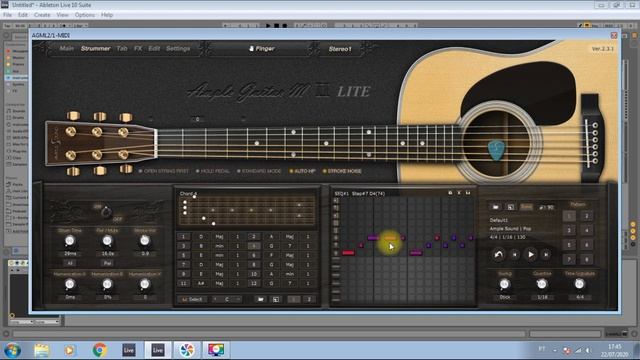Image resolution: width=640 pixels, height=360 pixels.
Task: Click the second Humanization knob
Action: tap(107, 284)
